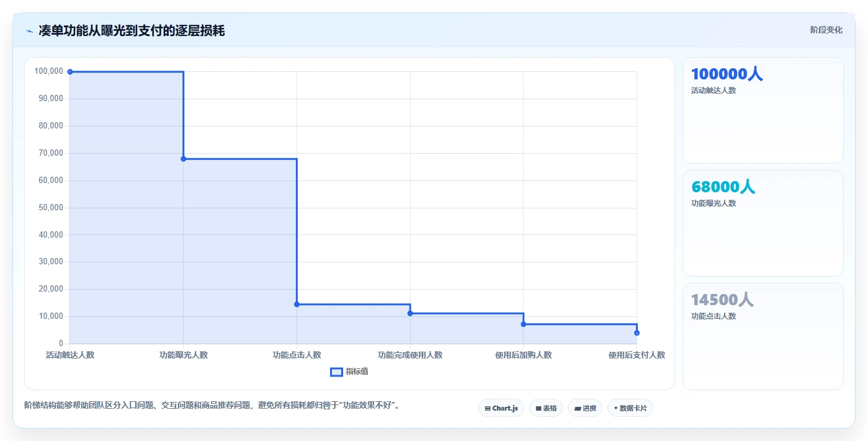Click the 功能点击人数 data point on chart

point(297,304)
